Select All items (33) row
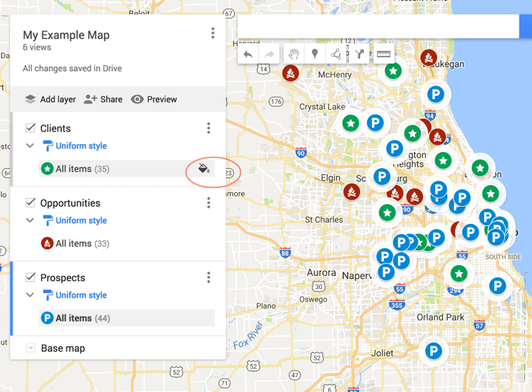Screen dimensions: 532x392 click(126, 243)
